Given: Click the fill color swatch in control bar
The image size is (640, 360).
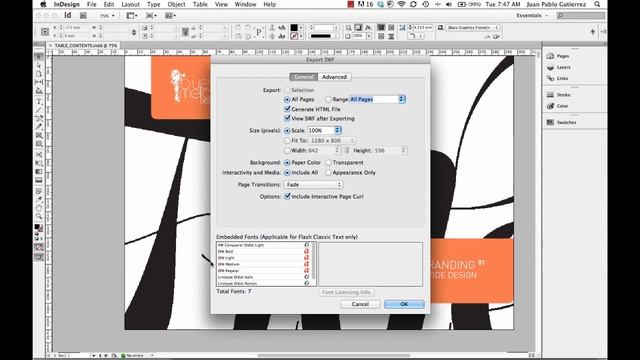Looking at the screenshot, I should [294, 27].
